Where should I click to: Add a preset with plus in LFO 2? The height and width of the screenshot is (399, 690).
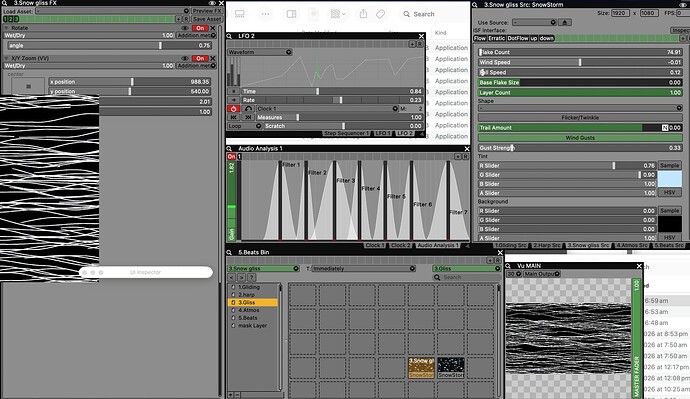pyautogui.click(x=412, y=44)
